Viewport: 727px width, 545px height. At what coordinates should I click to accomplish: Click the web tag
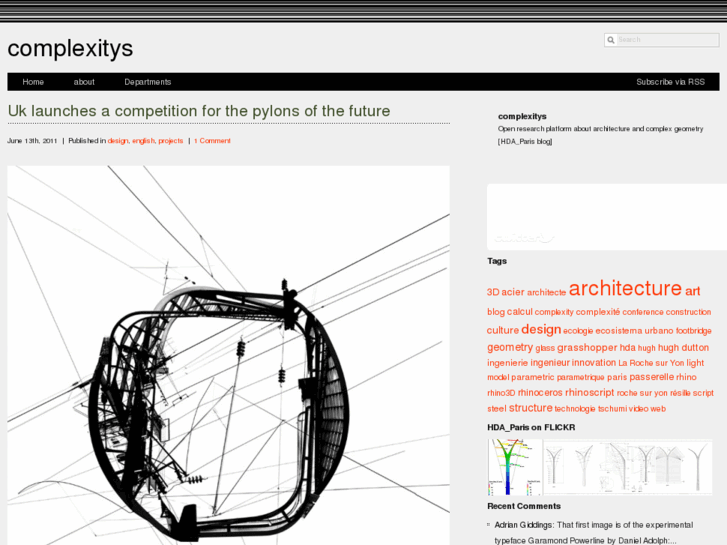pos(658,409)
